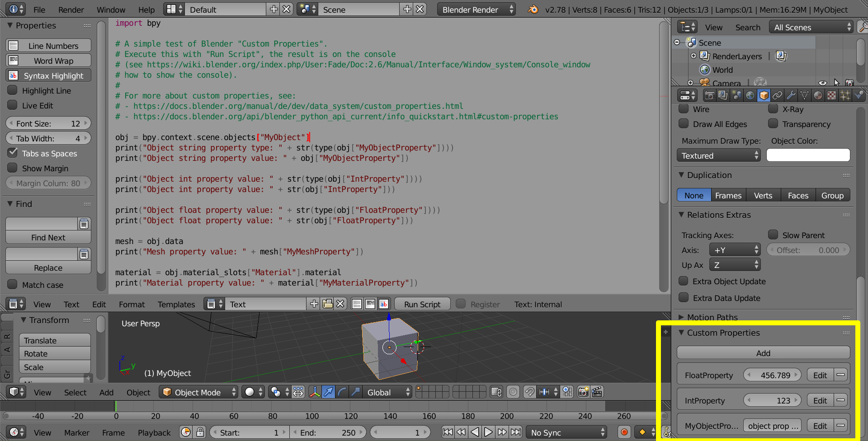Open the Modifiers wrench tab in Properties
868x441 pixels.
[x=791, y=95]
